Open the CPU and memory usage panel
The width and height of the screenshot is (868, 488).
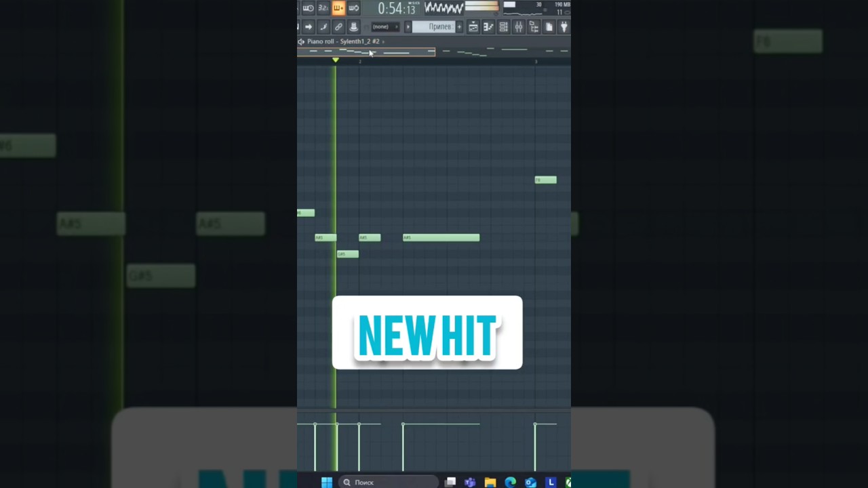click(x=536, y=8)
